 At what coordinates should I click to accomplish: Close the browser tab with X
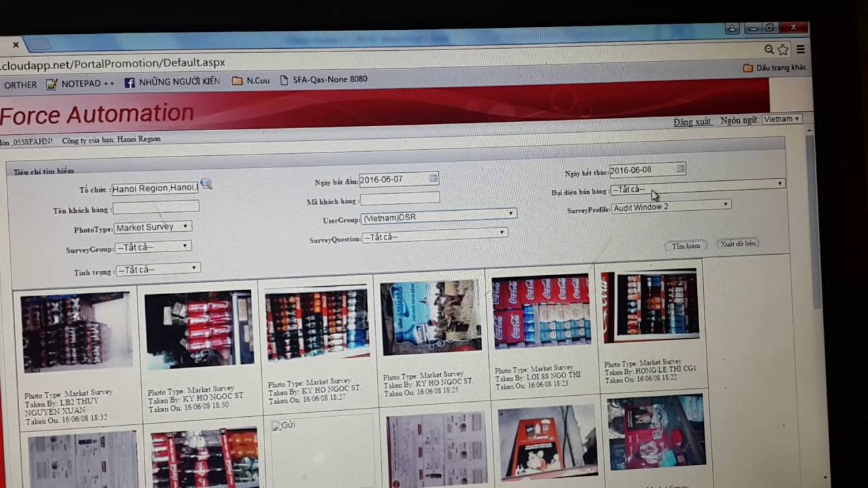pos(16,45)
